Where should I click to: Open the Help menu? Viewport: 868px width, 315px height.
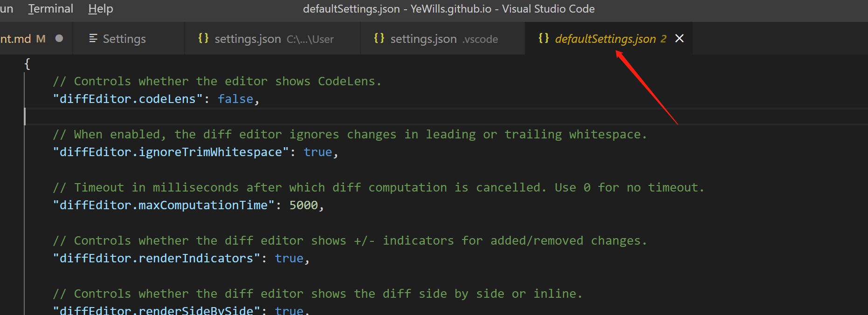101,9
